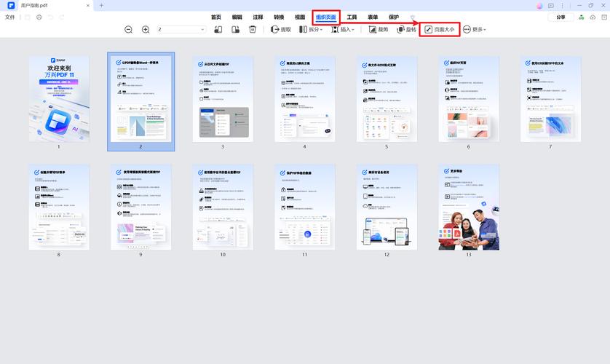The image size is (610, 364).
Task: Click the 分享 (Share) button
Action: coord(560,17)
